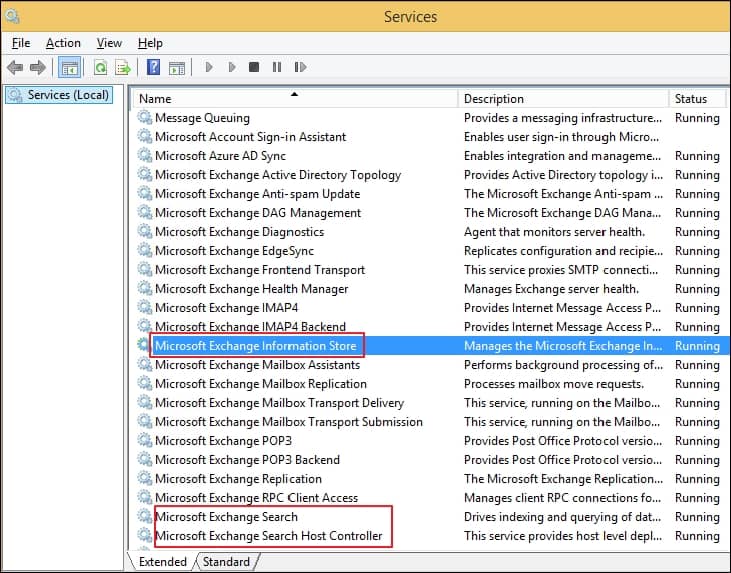This screenshot has height=573, width=731.
Task: Select Microsoft Exchange RPC Client Access service
Action: (x=256, y=498)
